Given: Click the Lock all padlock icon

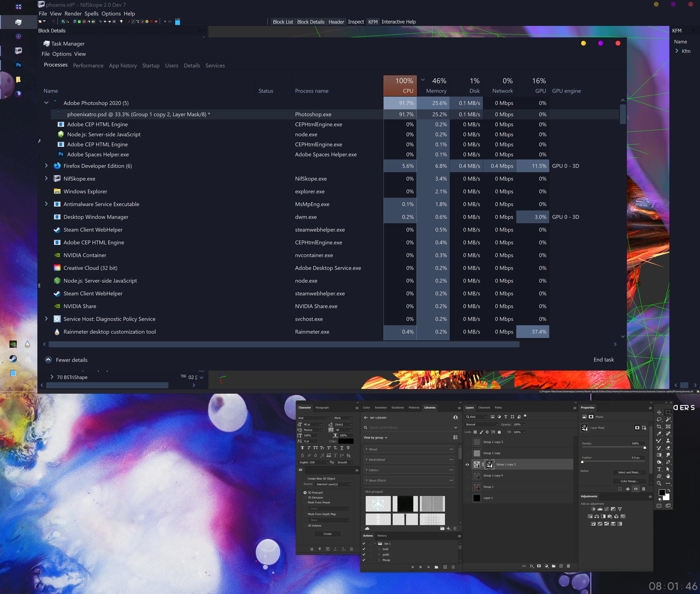Looking at the screenshot, I should [499, 432].
